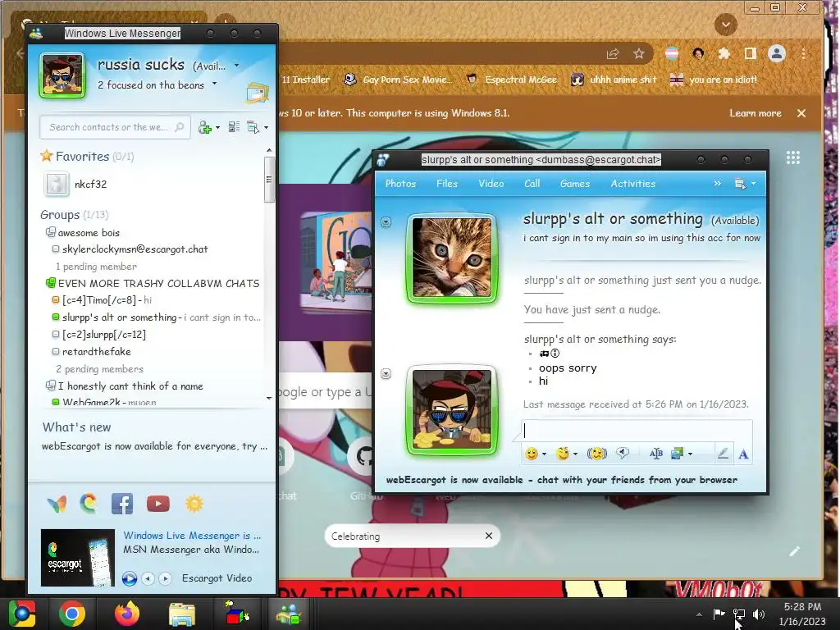The height and width of the screenshot is (630, 840).
Task: Click the share page icon in Chrome
Action: [x=613, y=53]
